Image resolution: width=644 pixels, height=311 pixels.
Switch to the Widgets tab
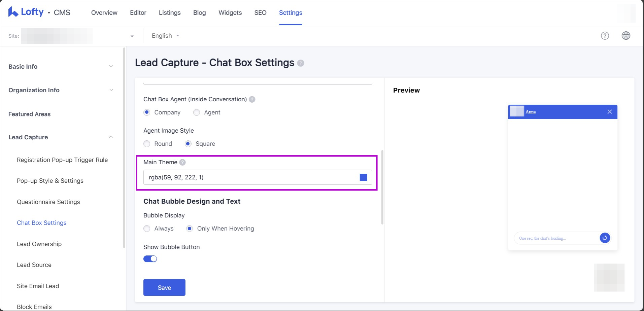click(x=230, y=13)
